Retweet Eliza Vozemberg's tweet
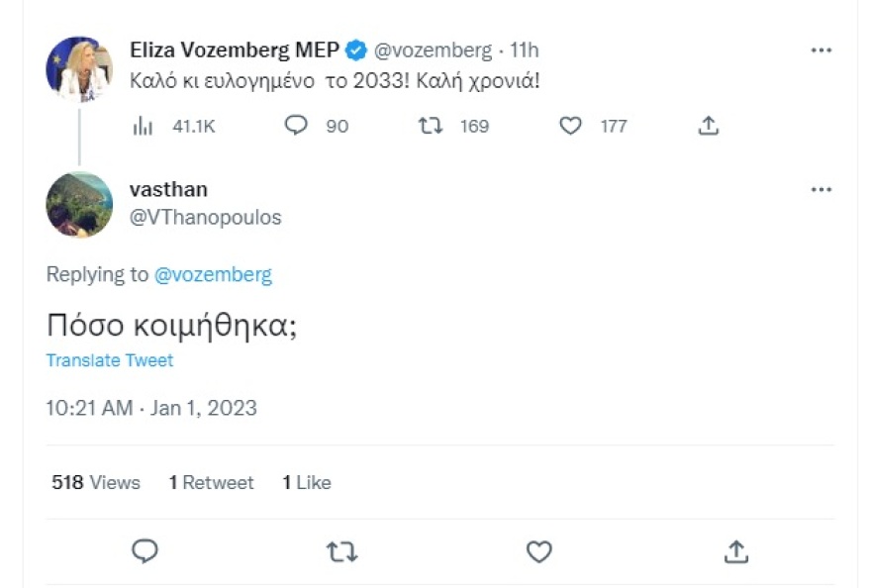This screenshot has width=871, height=588. [429, 127]
